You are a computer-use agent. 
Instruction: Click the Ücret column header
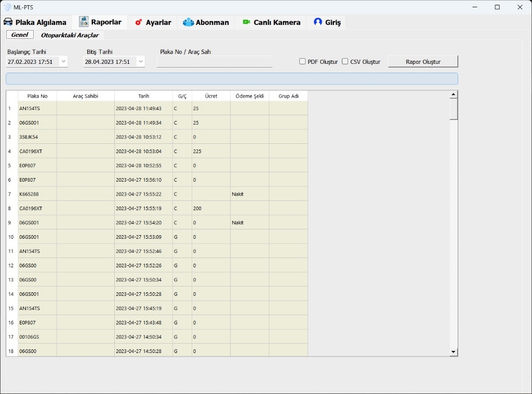coord(211,96)
